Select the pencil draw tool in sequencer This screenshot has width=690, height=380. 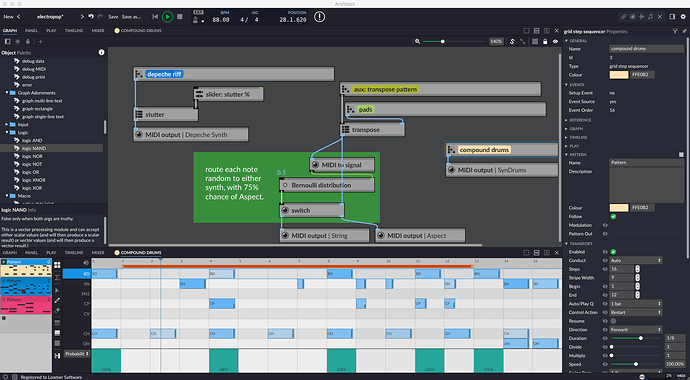tap(57, 300)
